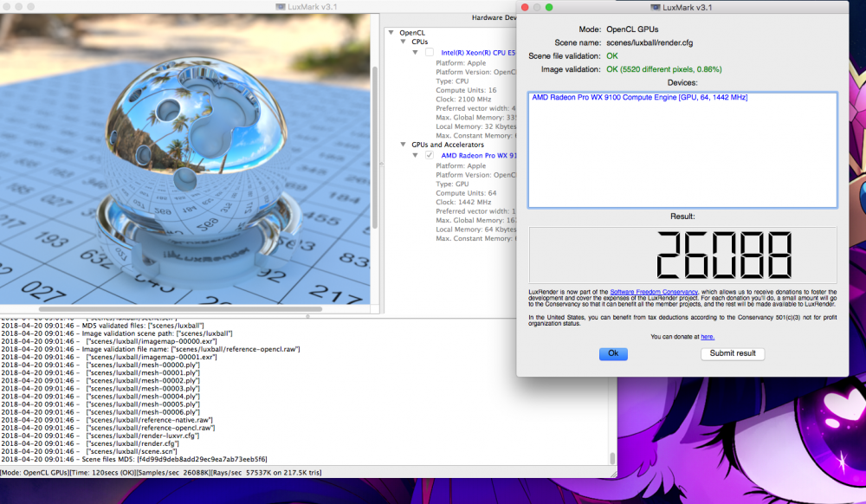Select 'Local Memory: 32 Kbytes' row
Image resolution: width=866 pixels, height=504 pixels.
(x=476, y=126)
